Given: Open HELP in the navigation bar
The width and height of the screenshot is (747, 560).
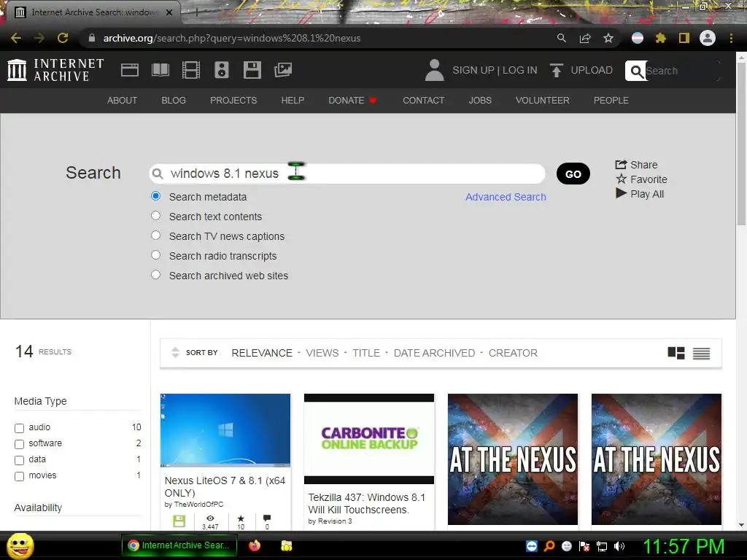Looking at the screenshot, I should (x=293, y=101).
